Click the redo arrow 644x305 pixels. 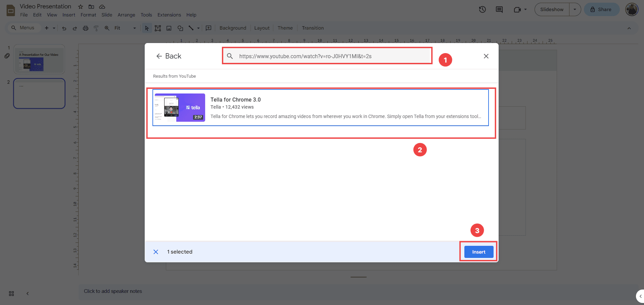click(x=75, y=28)
